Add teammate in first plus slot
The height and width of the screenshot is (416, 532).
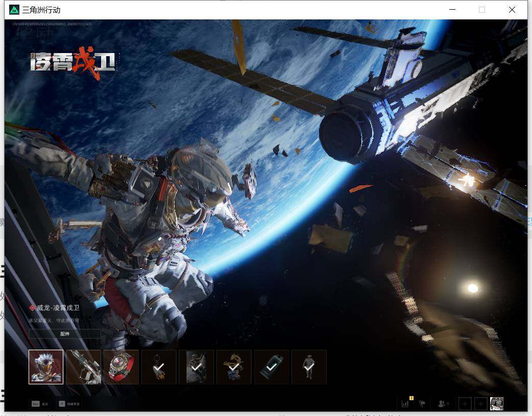[x=465, y=404]
